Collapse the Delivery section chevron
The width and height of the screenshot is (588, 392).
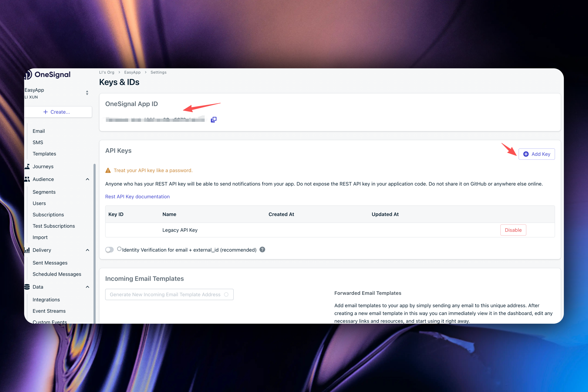87,250
